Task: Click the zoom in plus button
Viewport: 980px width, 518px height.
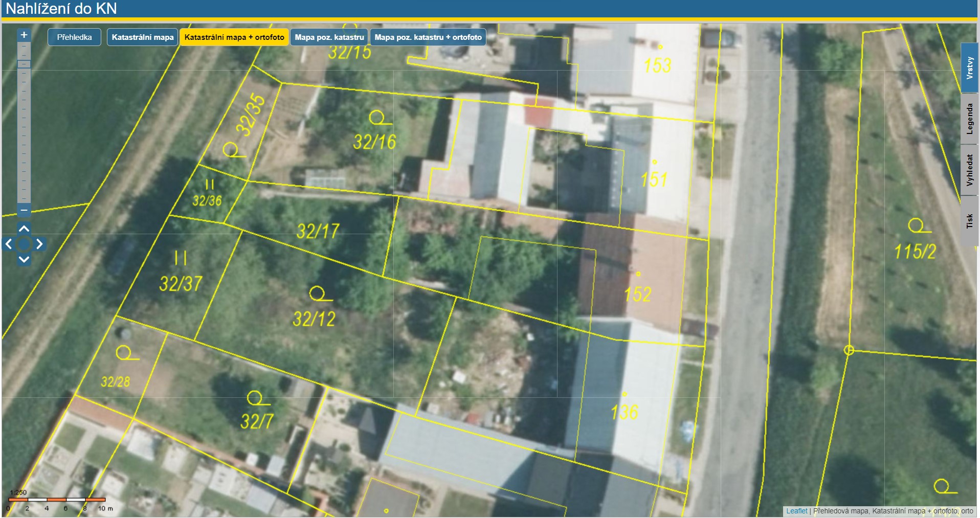Action: tap(24, 35)
